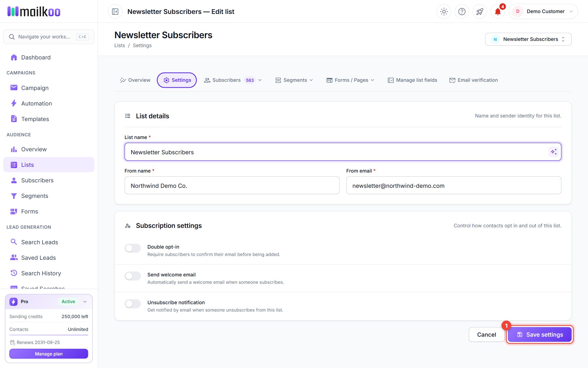
Task: Open Templates in sidebar
Action: 49,119
